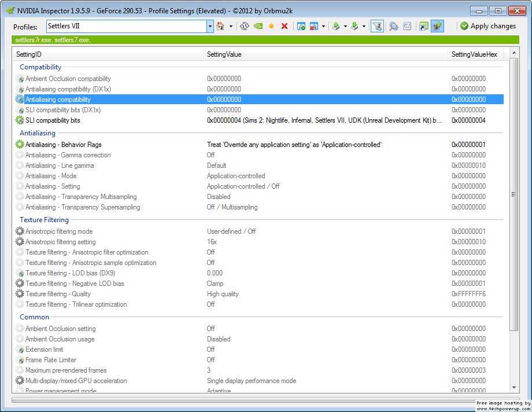The image size is (532, 412).
Task: Click gear icon of selected Antialiasing compatibility row
Action: [20, 100]
